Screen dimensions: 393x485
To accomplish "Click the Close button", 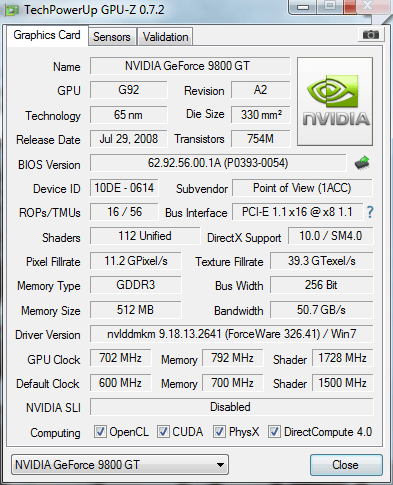I will (x=346, y=465).
